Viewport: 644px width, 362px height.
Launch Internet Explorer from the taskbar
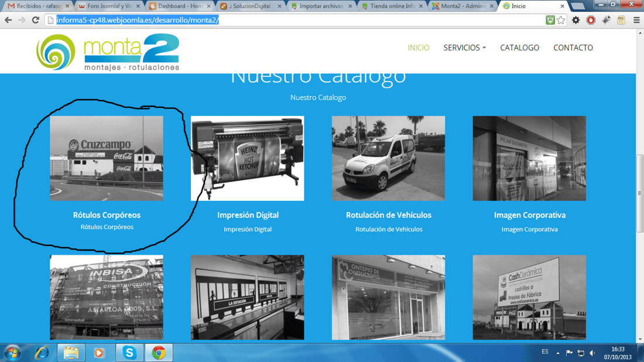pyautogui.click(x=42, y=353)
